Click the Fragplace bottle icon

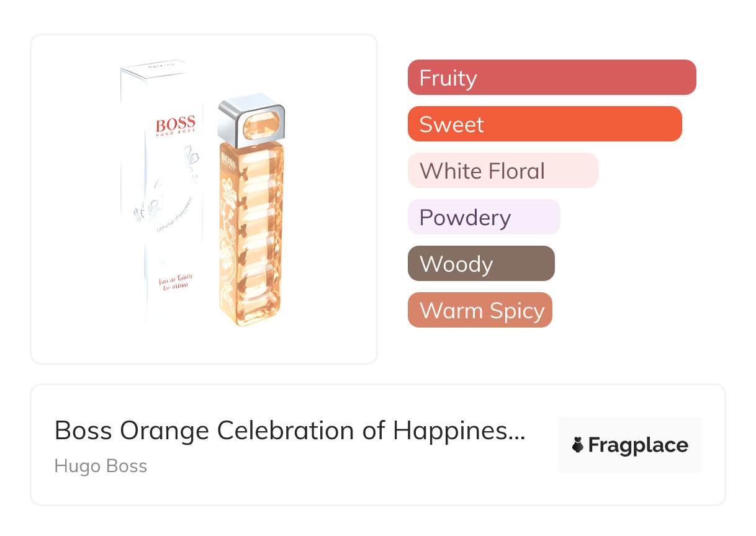(x=578, y=445)
